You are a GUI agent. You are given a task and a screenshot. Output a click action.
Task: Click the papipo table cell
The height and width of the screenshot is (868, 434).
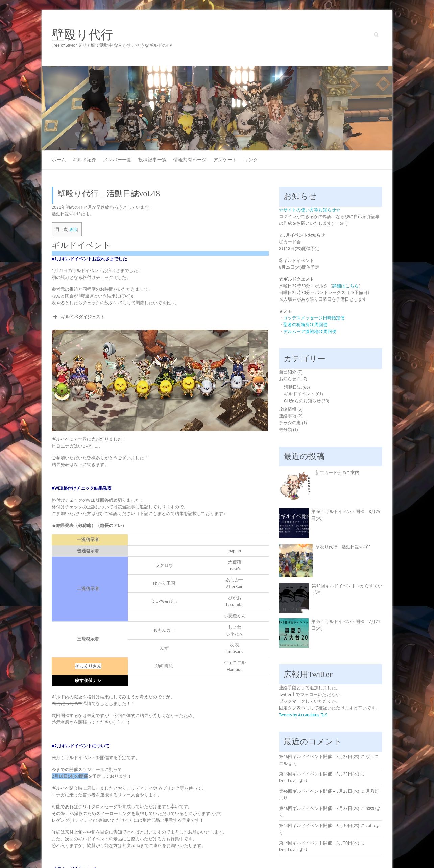(x=235, y=551)
